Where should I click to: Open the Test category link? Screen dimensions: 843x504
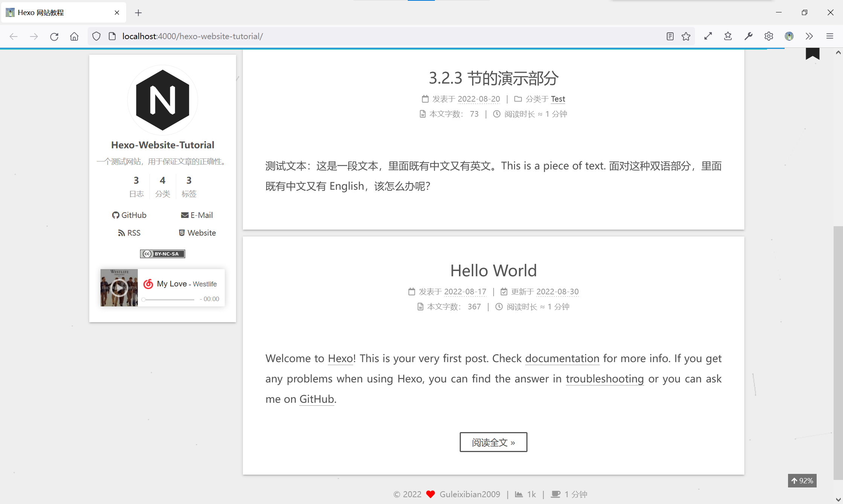[558, 99]
